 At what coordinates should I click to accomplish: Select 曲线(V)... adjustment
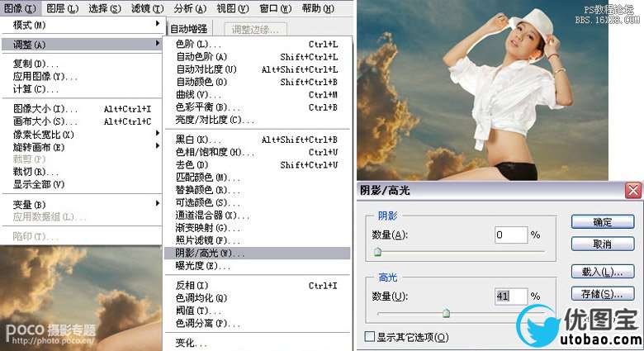257,94
